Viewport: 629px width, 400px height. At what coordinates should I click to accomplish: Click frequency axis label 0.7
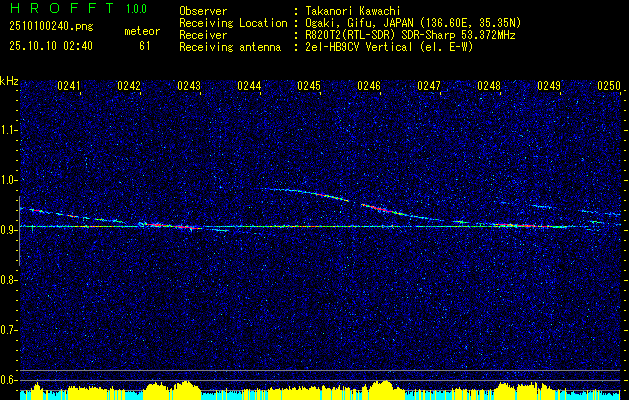(9, 330)
